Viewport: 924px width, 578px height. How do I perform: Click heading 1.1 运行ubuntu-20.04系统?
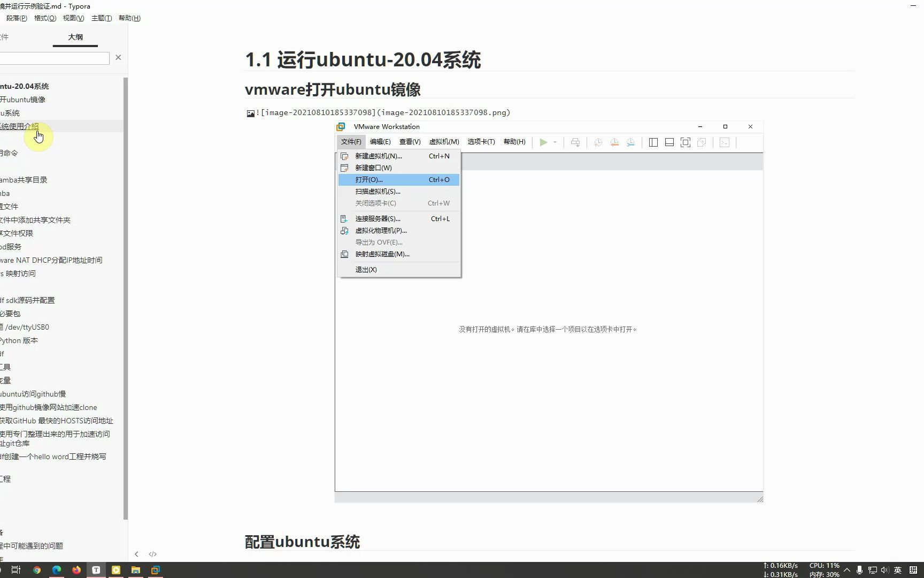click(x=363, y=59)
